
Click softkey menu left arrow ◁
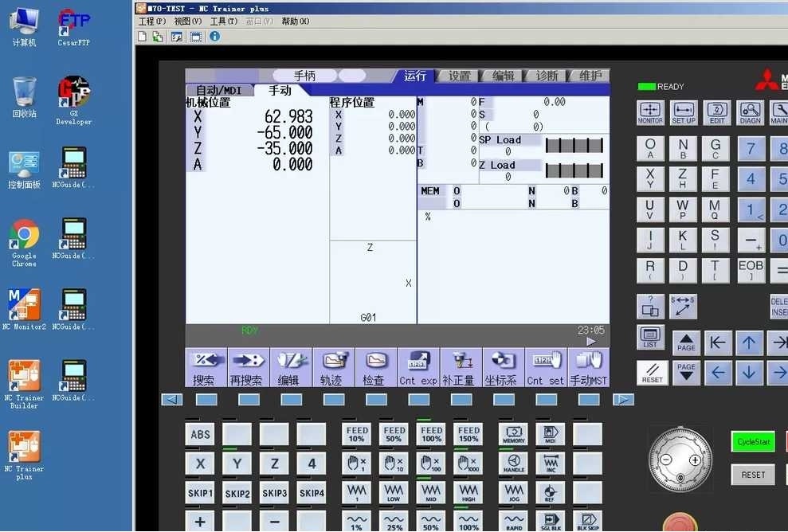(x=172, y=399)
